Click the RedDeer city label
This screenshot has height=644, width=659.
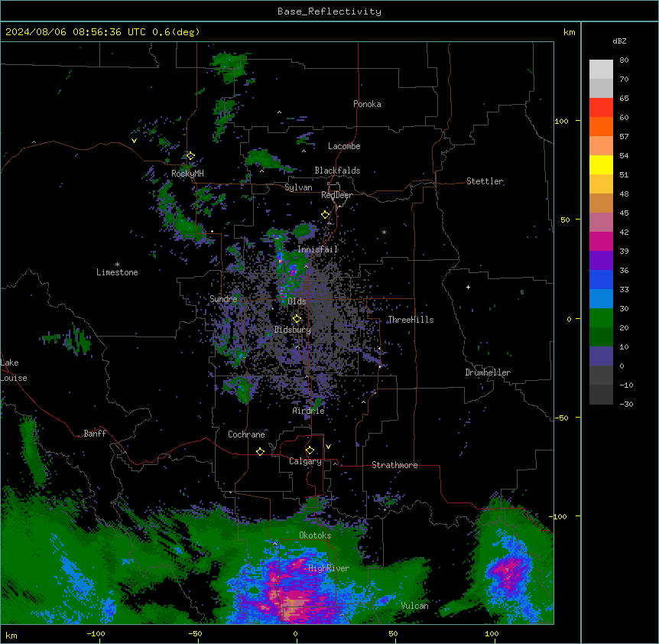click(336, 195)
